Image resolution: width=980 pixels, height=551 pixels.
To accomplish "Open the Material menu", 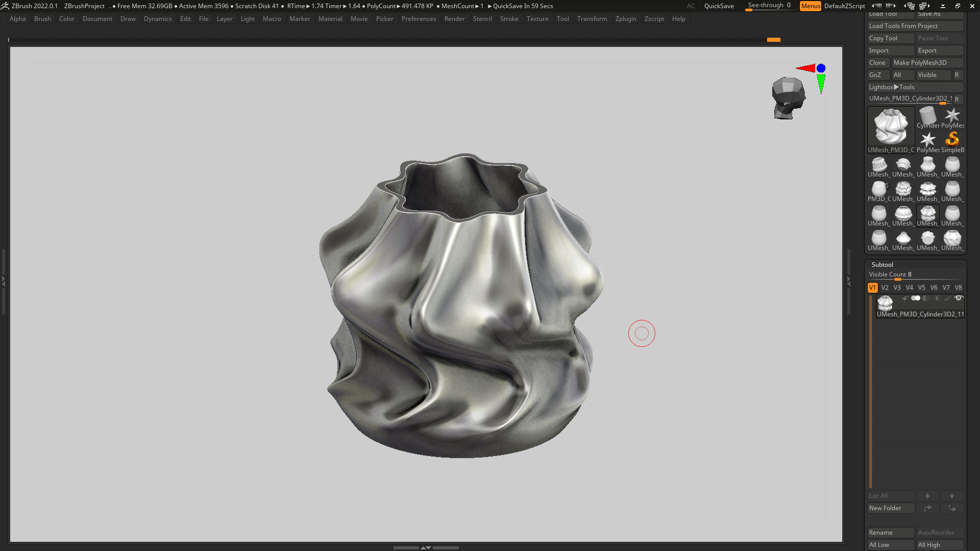I will tap(330, 19).
